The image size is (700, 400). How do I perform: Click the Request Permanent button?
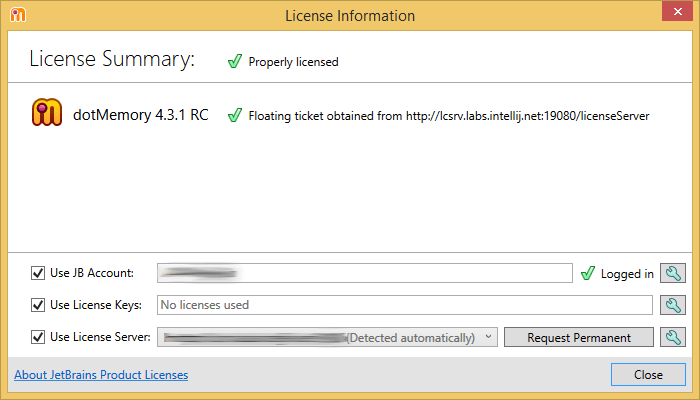tap(579, 337)
